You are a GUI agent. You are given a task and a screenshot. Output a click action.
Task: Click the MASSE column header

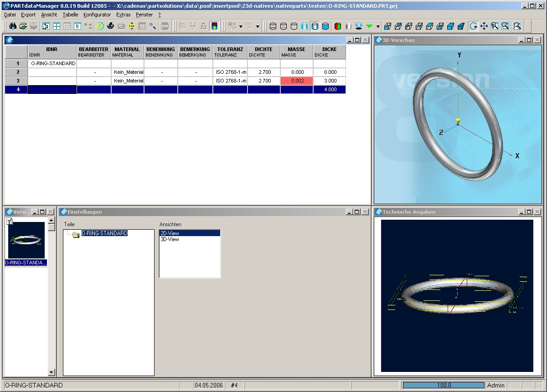(297, 52)
